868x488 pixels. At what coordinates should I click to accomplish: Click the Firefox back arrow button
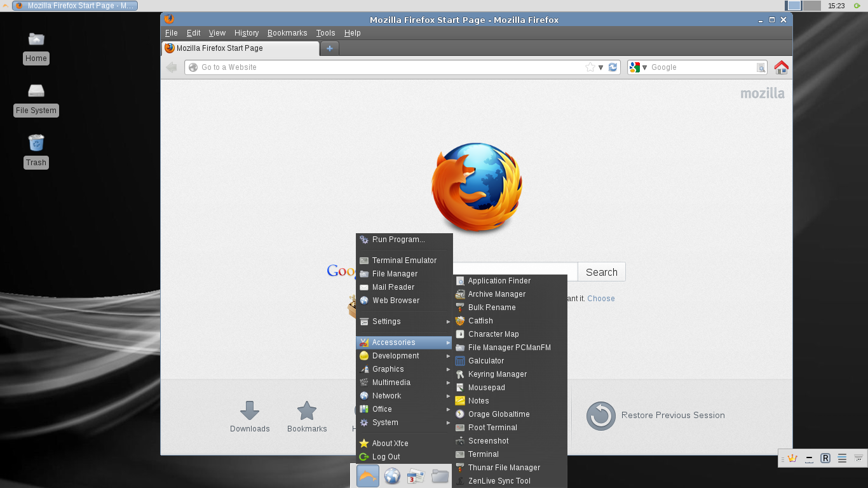pos(171,67)
